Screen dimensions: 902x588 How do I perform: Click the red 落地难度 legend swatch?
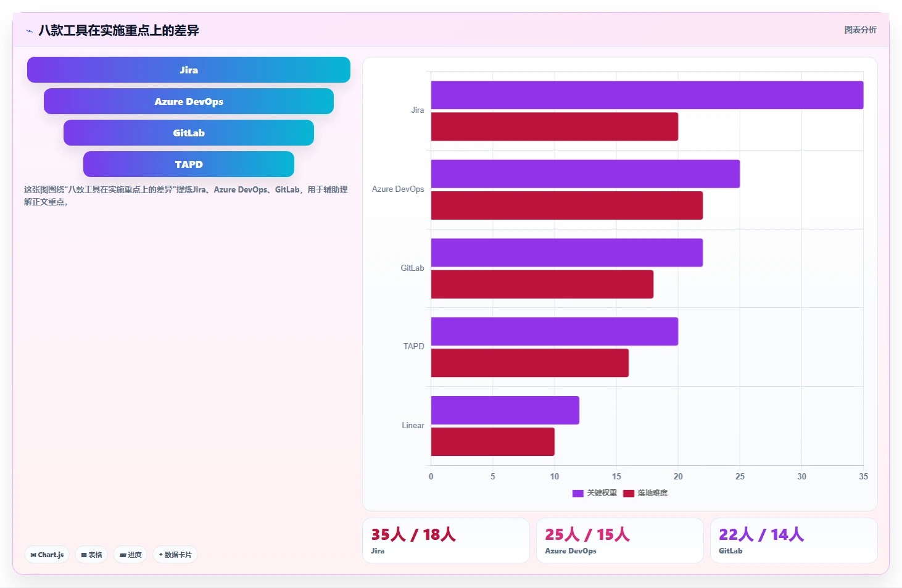click(x=629, y=493)
